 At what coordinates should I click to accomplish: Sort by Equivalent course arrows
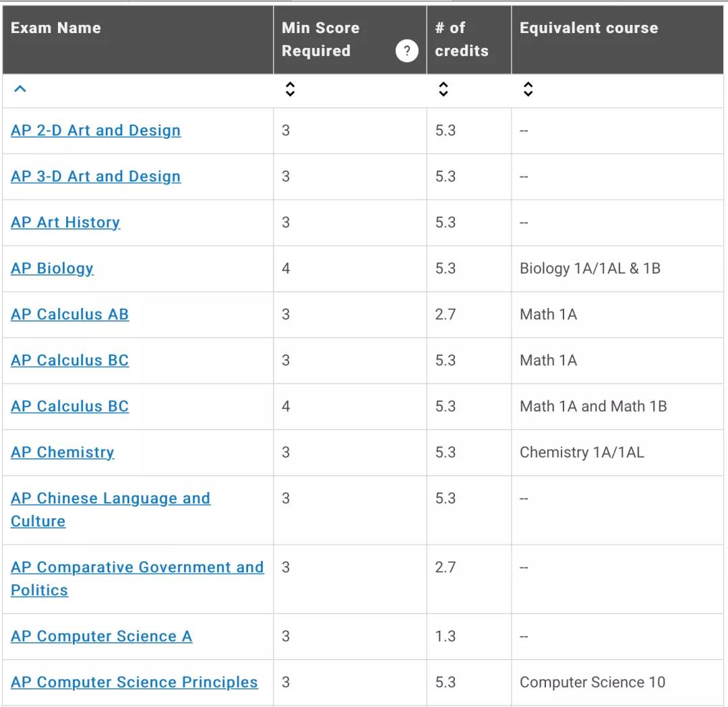coord(528,89)
